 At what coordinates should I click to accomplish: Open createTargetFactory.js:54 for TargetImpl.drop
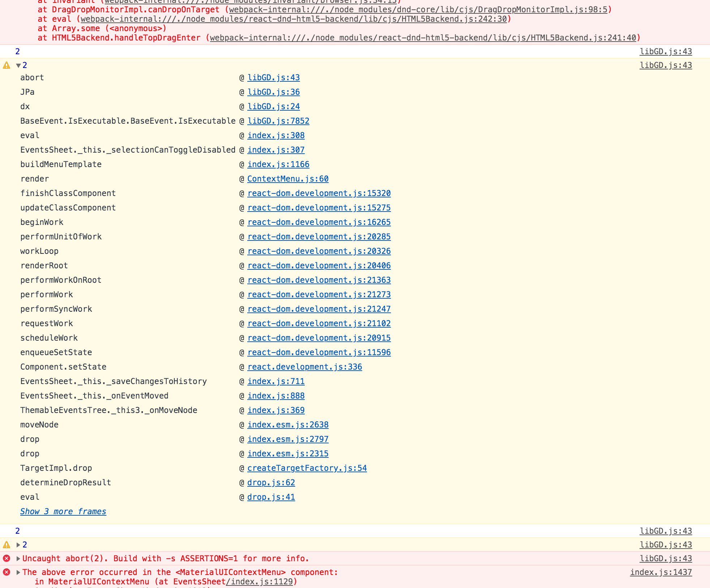pyautogui.click(x=307, y=468)
